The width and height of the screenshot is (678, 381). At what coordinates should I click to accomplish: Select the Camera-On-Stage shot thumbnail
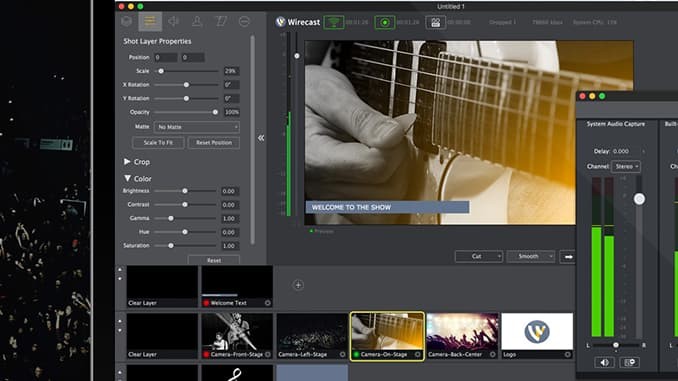(387, 336)
